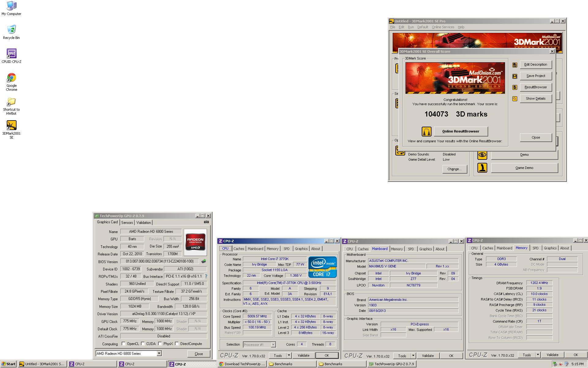Click the ResultBrowser icon beside its button
The height and width of the screenshot is (368, 588).
coord(515,87)
